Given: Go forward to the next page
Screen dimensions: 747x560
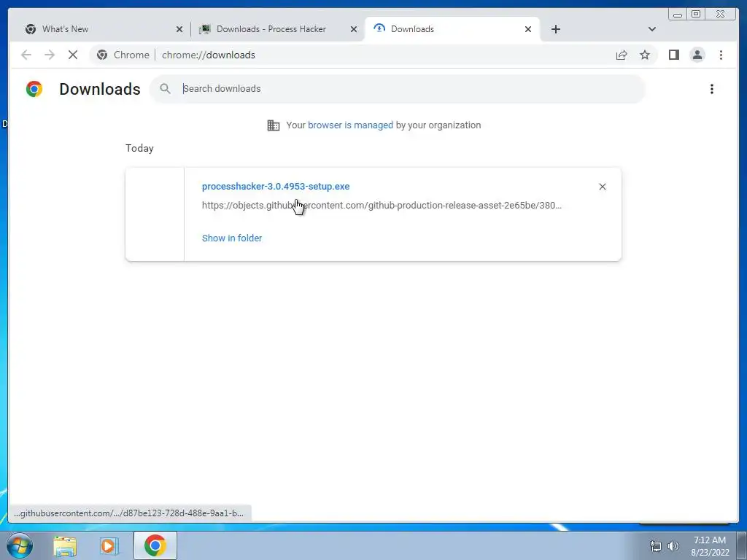Looking at the screenshot, I should [x=50, y=55].
